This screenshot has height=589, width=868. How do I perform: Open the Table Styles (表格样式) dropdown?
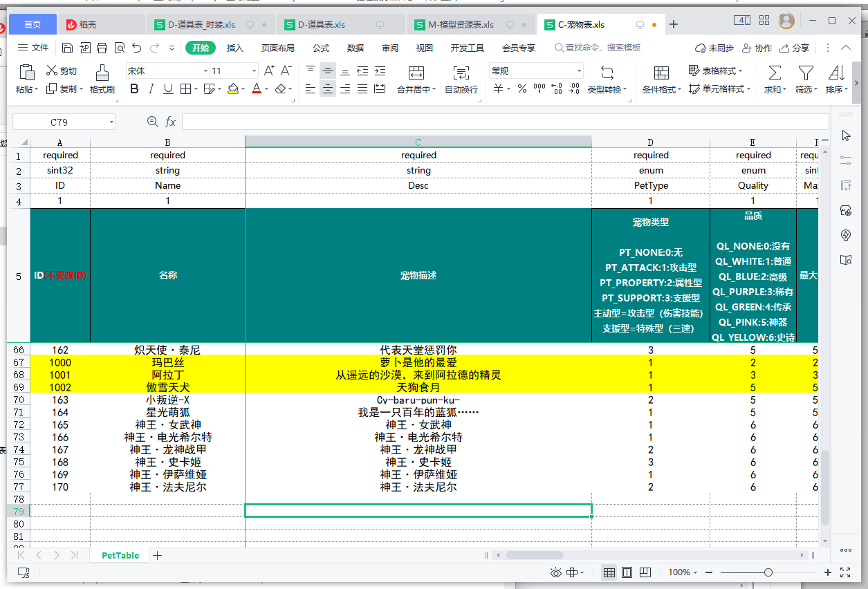715,71
